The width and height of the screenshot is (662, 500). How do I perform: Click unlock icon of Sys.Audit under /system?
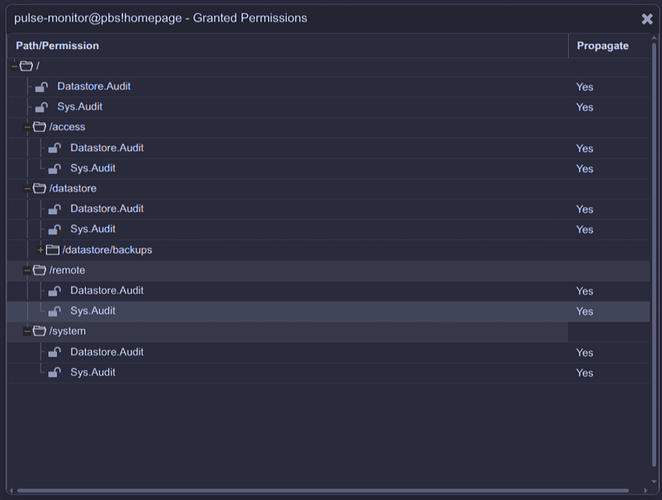click(54, 372)
